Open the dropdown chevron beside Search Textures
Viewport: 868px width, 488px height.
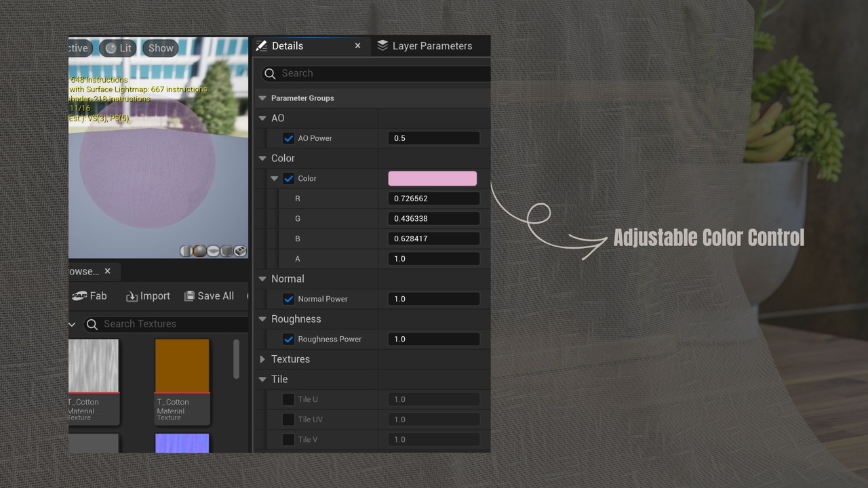72,324
